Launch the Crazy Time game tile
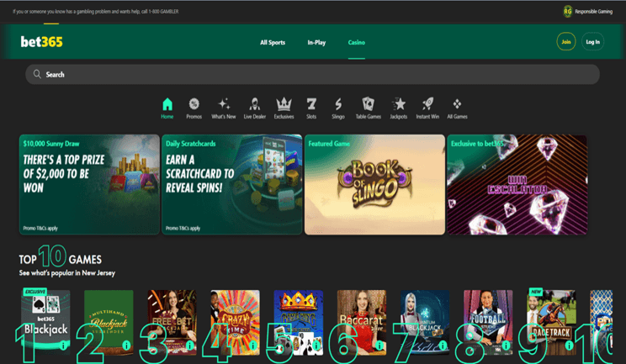This screenshot has height=364, width=626. click(x=235, y=322)
